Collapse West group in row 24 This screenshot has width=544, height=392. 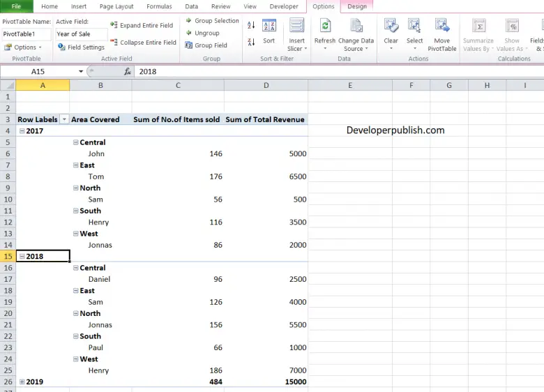[75, 359]
